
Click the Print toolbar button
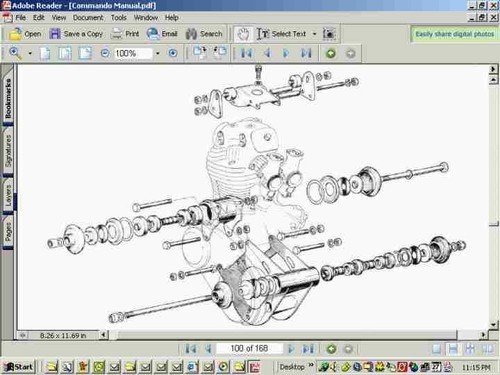point(125,34)
